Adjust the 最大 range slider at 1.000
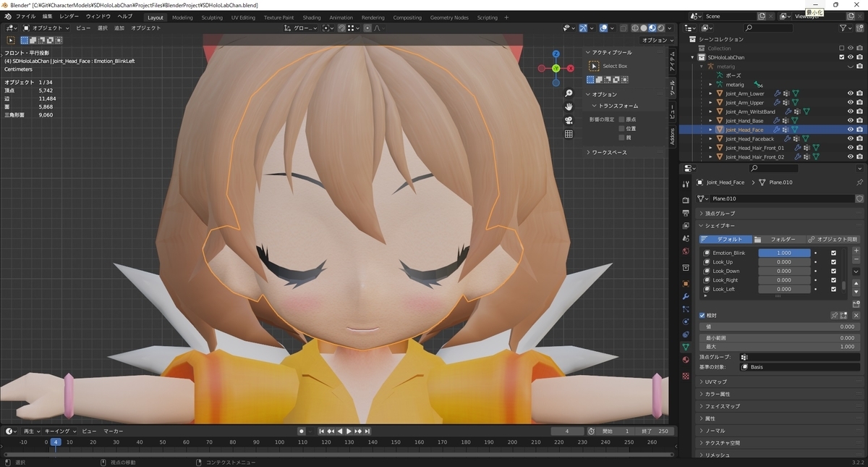The image size is (868, 467). pyautogui.click(x=780, y=347)
